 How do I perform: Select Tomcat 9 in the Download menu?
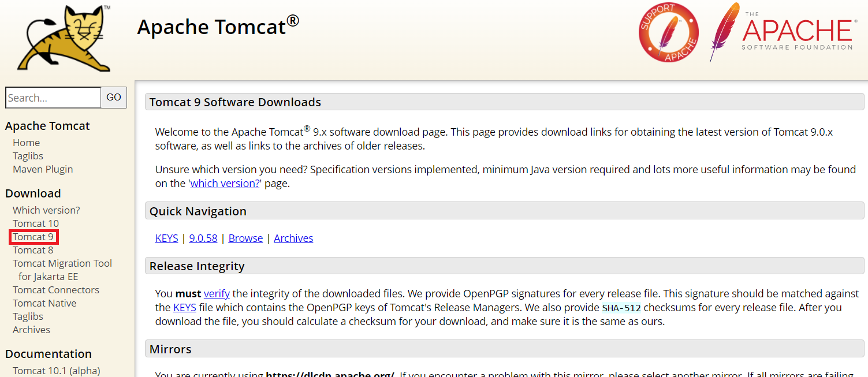click(33, 237)
